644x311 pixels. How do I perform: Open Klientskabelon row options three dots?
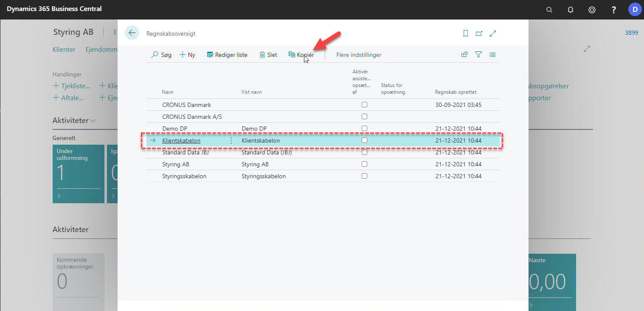231,140
